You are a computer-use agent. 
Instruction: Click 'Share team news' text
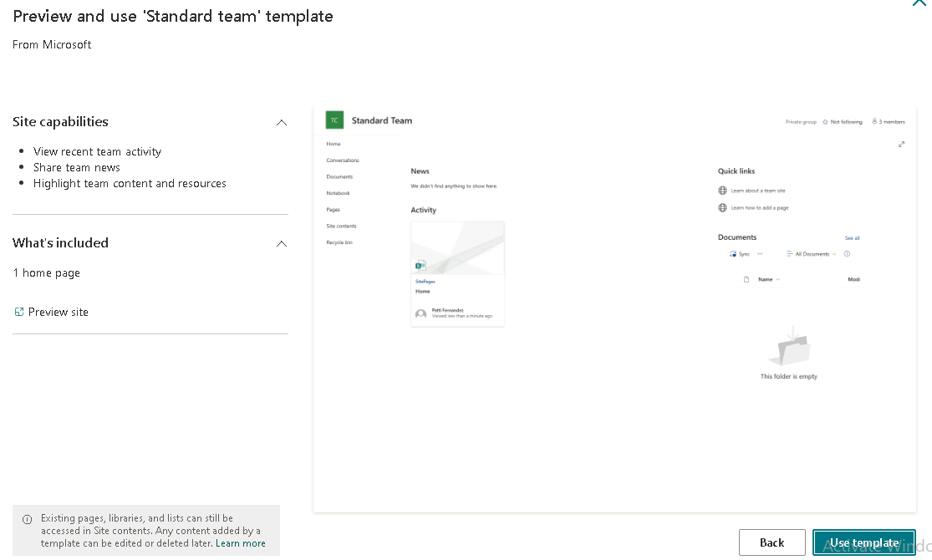point(77,168)
